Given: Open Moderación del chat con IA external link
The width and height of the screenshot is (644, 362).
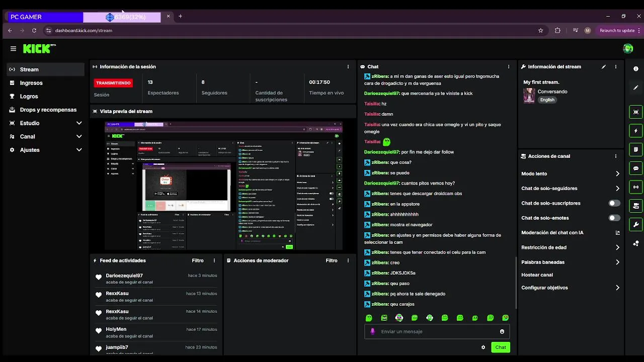Looking at the screenshot, I should (x=618, y=233).
